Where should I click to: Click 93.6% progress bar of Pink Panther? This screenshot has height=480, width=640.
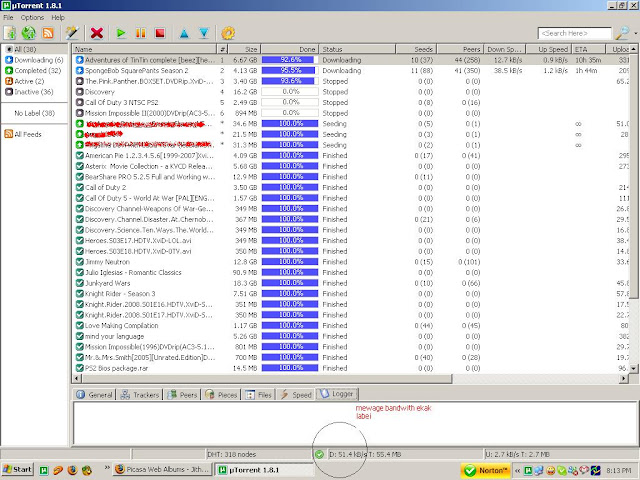[x=290, y=81]
